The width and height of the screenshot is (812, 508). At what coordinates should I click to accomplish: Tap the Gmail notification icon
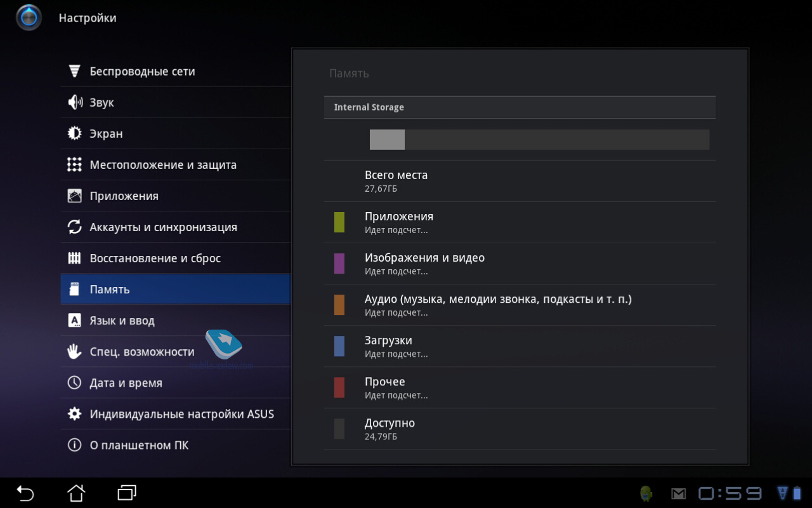(x=679, y=493)
